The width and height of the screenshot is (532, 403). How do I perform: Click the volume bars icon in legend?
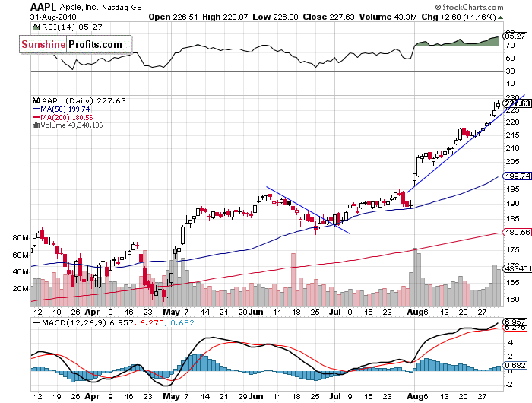click(36, 125)
